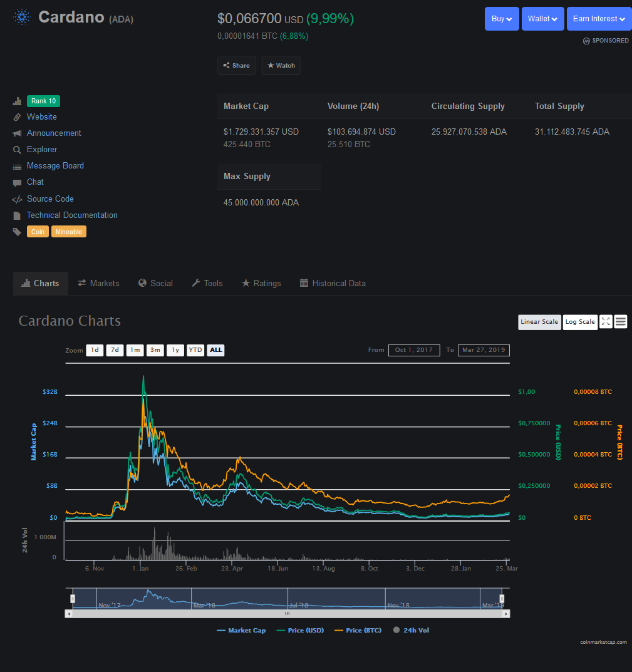Click the Website link icon
Screen dimensions: 632x672
tap(17, 117)
